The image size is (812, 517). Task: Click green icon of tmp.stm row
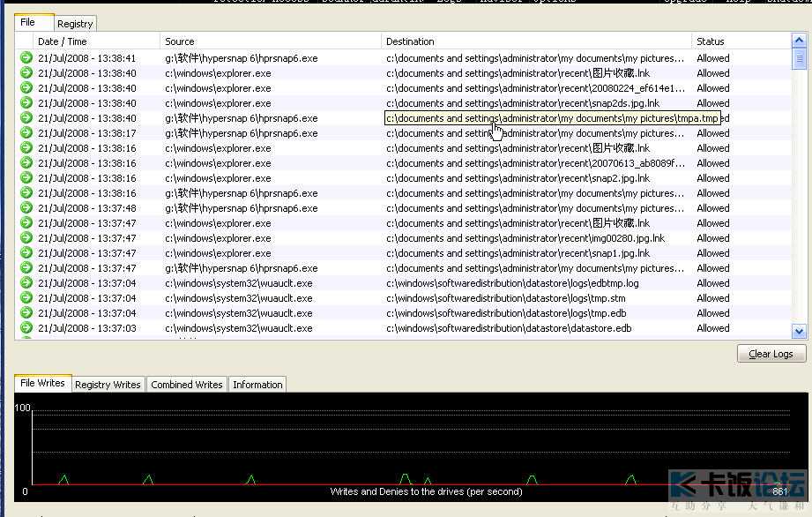[x=26, y=298]
